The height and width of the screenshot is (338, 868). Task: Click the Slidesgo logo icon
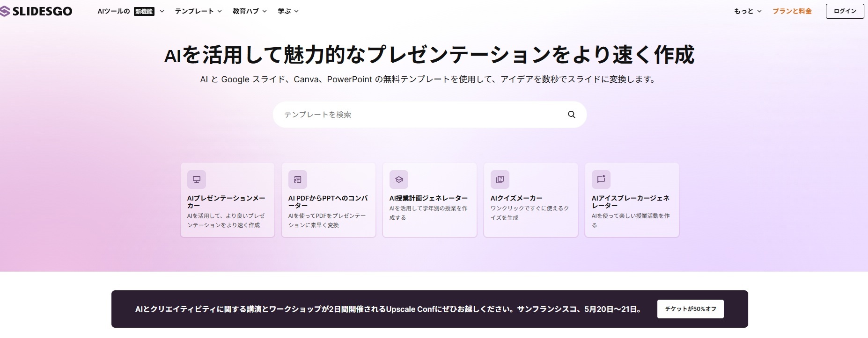5,11
